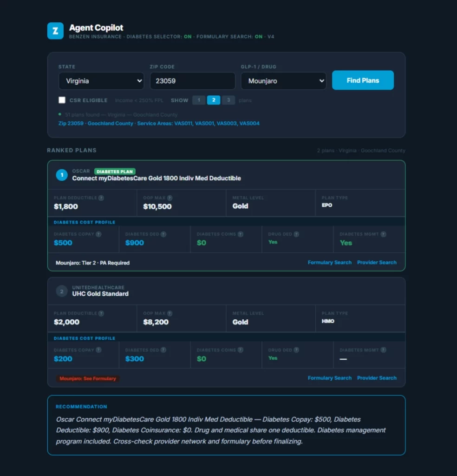Viewport: 457px width, 476px height.
Task: Open Provider Search for UHC Gold Standard
Action: coord(377,378)
